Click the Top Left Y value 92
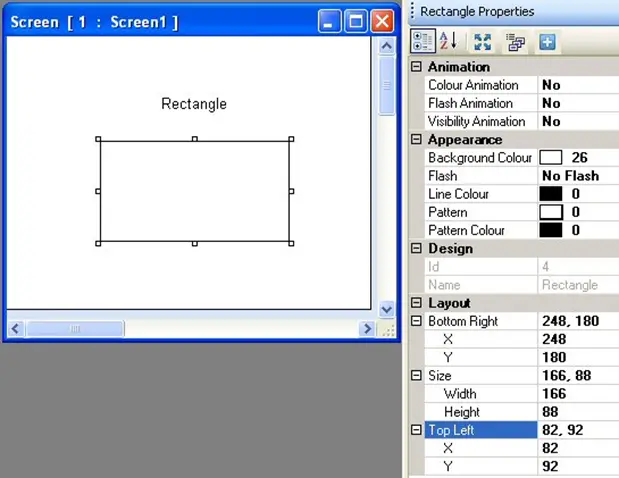 point(550,466)
